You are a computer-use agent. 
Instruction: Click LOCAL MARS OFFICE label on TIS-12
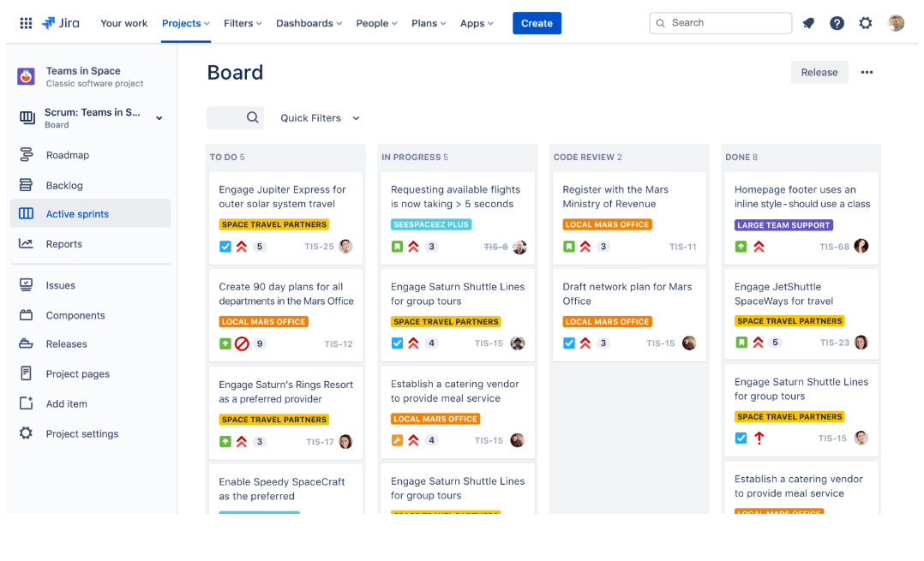point(263,321)
